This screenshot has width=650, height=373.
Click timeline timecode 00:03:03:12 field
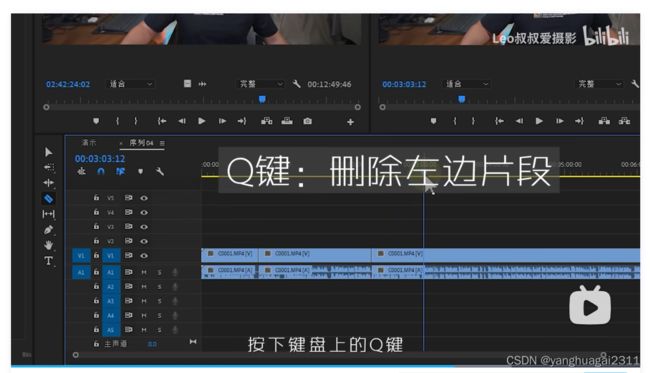[100, 158]
